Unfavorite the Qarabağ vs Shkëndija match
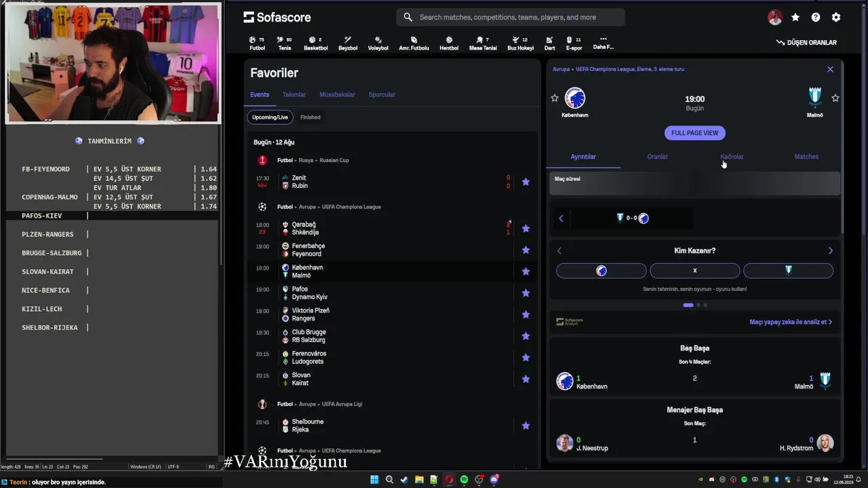Screen dimensions: 868x488 coord(526,228)
